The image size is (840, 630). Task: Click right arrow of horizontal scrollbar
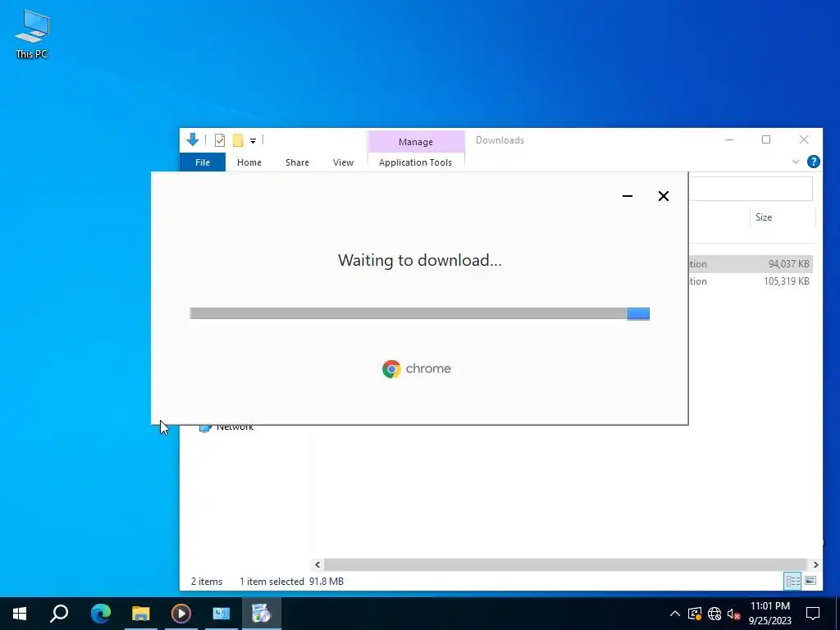(x=815, y=564)
